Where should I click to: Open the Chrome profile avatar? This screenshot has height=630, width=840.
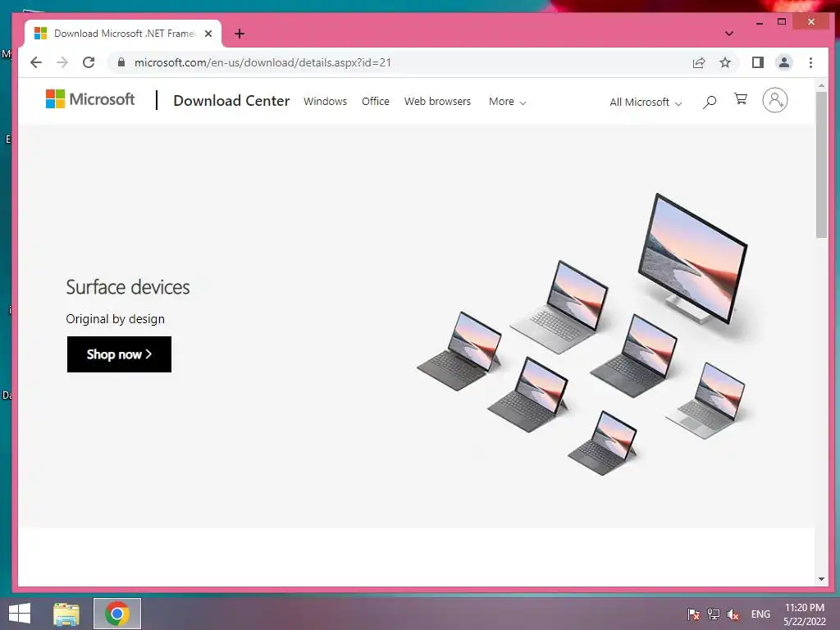[783, 62]
